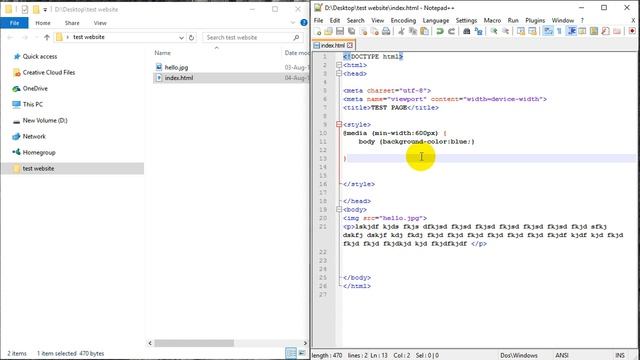Click the New file icon in Notepad++

318,31
